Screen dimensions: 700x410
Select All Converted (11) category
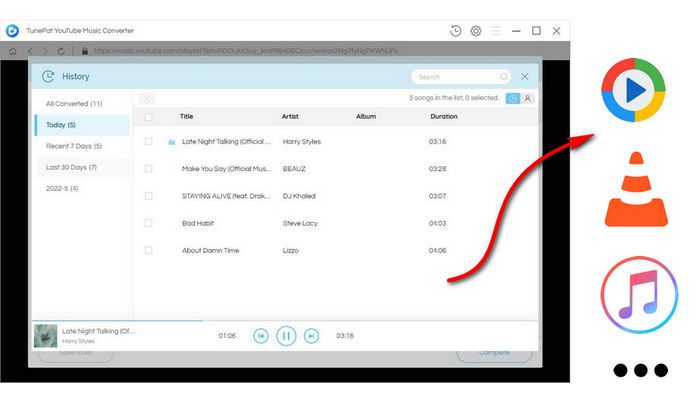click(83, 104)
